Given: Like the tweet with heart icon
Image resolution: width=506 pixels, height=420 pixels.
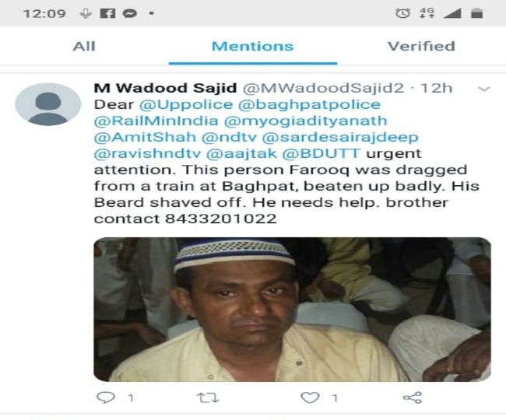Looking at the screenshot, I should point(310,397).
